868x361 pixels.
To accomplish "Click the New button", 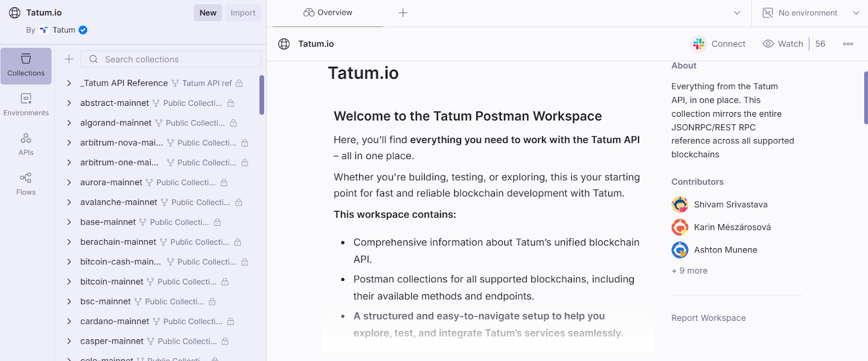I will tap(208, 13).
